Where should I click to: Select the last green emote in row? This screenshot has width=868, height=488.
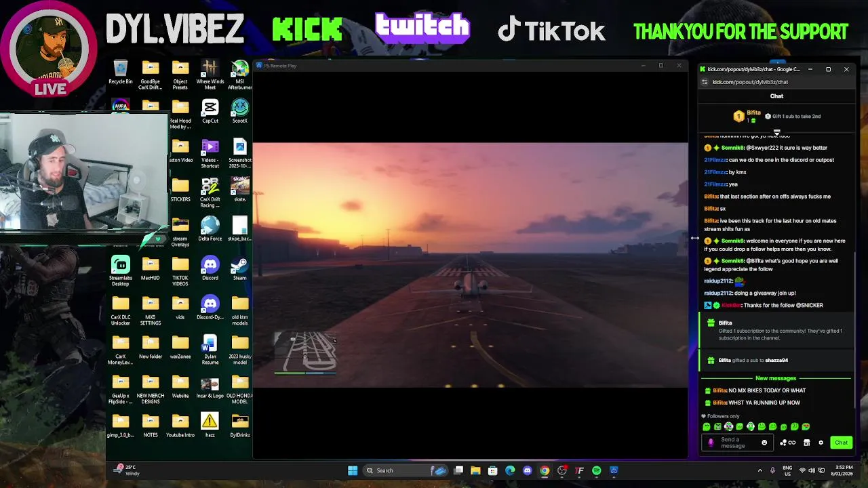[806, 426]
